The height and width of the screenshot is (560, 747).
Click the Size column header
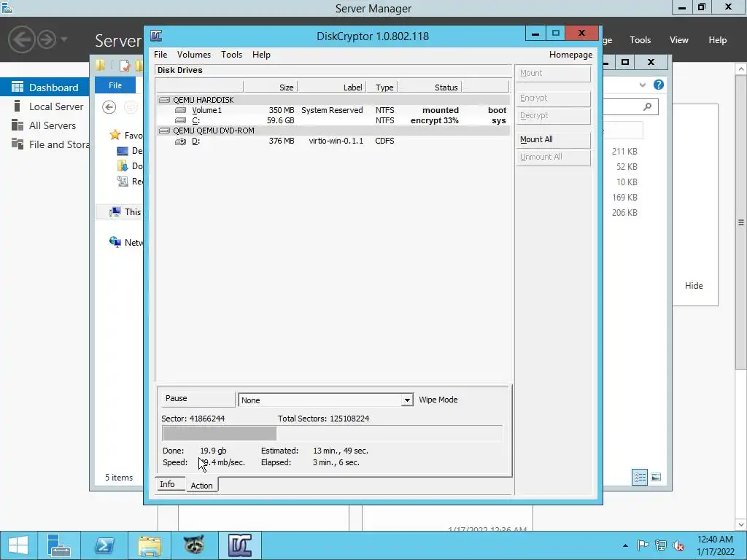tap(271, 87)
